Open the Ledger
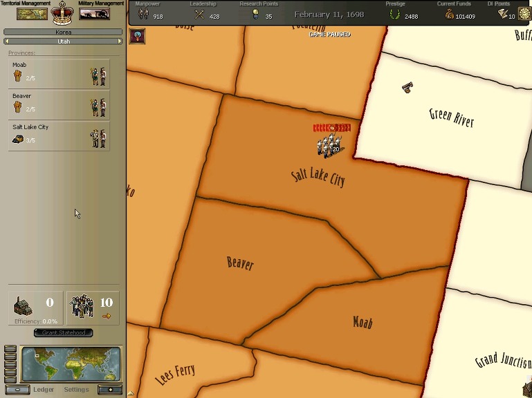This screenshot has width=532, height=398. click(x=44, y=390)
